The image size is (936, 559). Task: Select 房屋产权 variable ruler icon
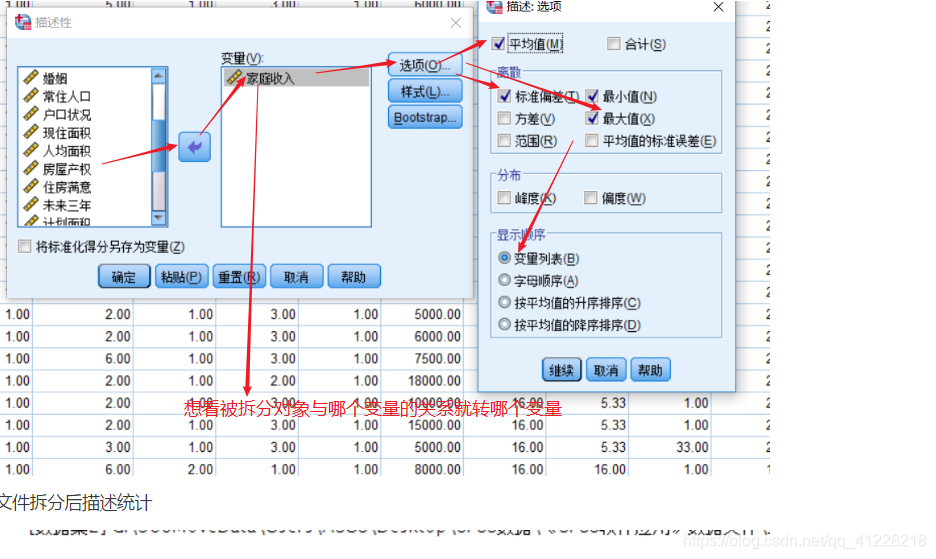(x=30, y=168)
